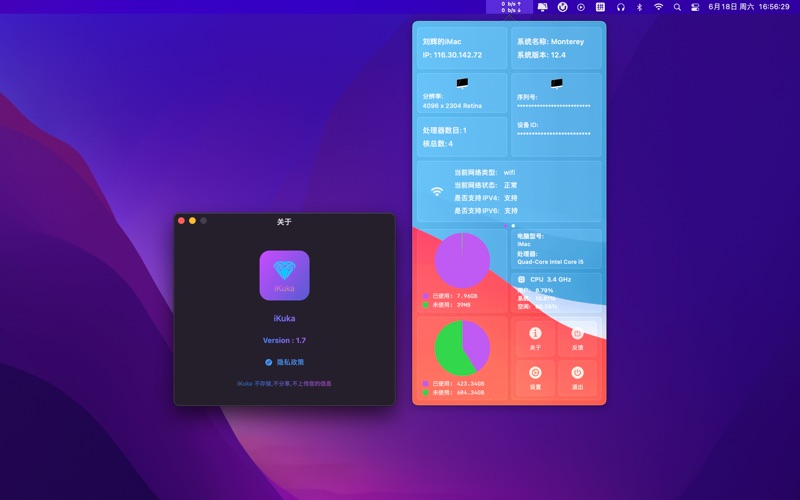Click the 系统名称: Monterey label
Image resolution: width=800 pixels, height=500 pixels.
tap(551, 42)
